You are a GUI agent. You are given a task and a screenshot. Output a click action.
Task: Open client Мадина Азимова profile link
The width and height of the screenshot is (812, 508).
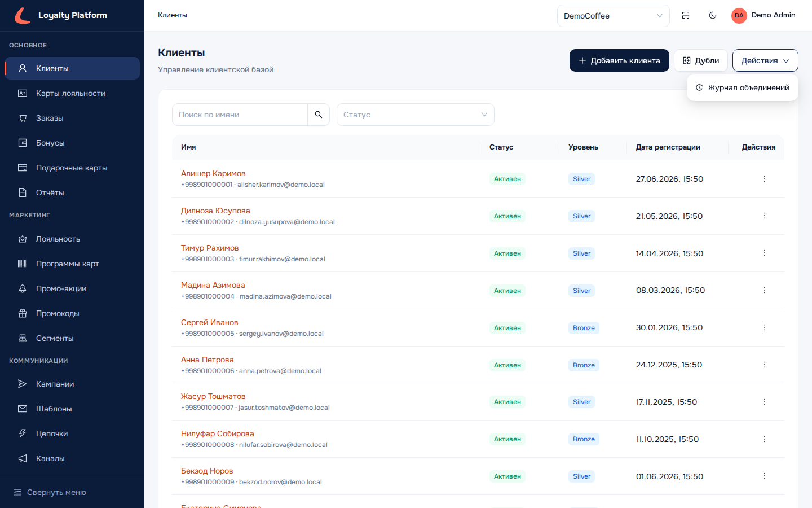pyautogui.click(x=213, y=285)
